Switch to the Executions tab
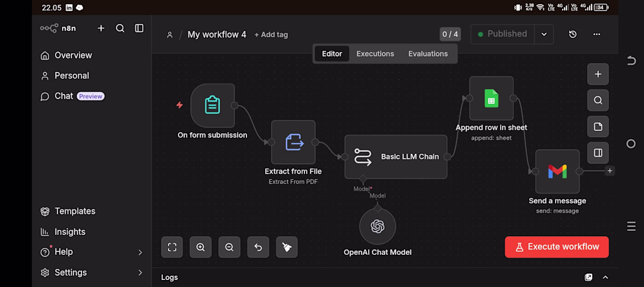Image resolution: width=644 pixels, height=287 pixels. 375,54
